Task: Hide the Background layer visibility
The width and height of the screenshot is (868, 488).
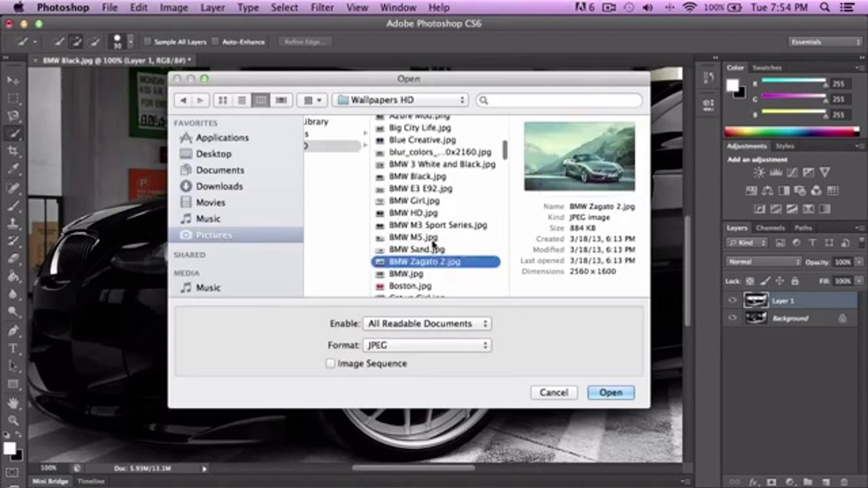Action: tap(732, 318)
